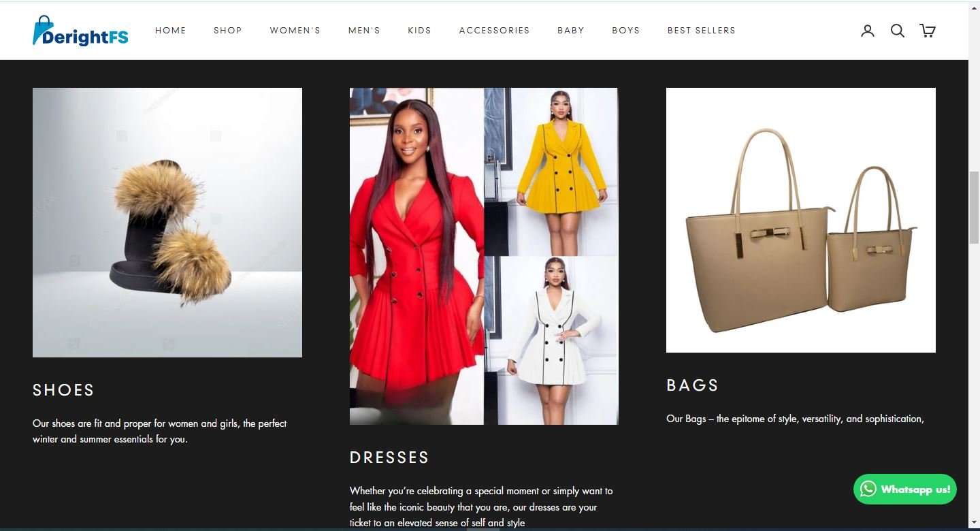
Task: Open the SHOP menu item
Action: pos(228,31)
